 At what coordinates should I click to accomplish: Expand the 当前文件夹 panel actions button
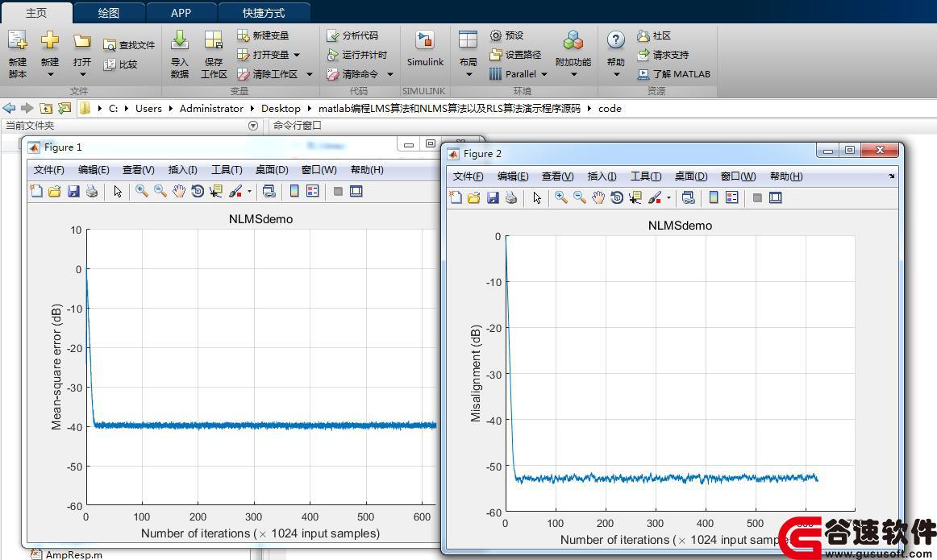point(253,126)
